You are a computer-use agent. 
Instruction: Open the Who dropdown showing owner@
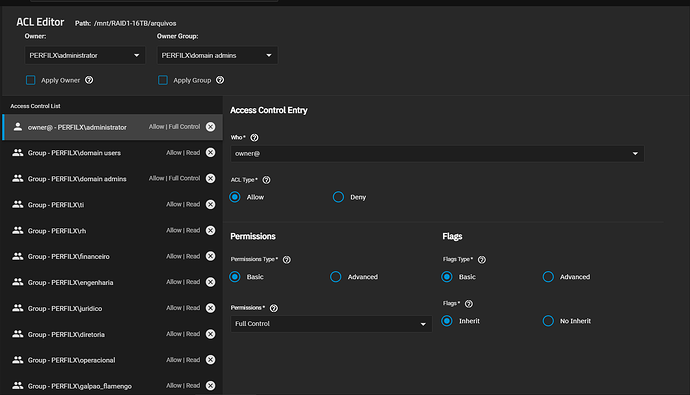coord(437,154)
